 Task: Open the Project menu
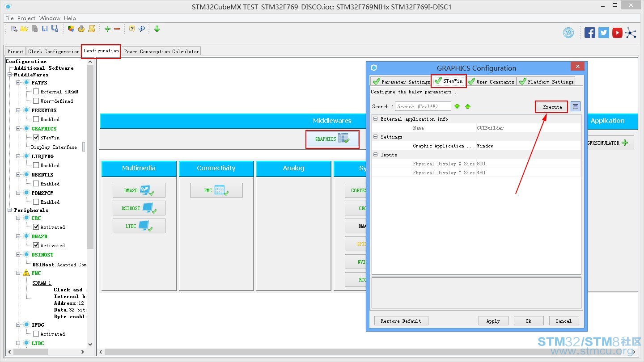(26, 18)
